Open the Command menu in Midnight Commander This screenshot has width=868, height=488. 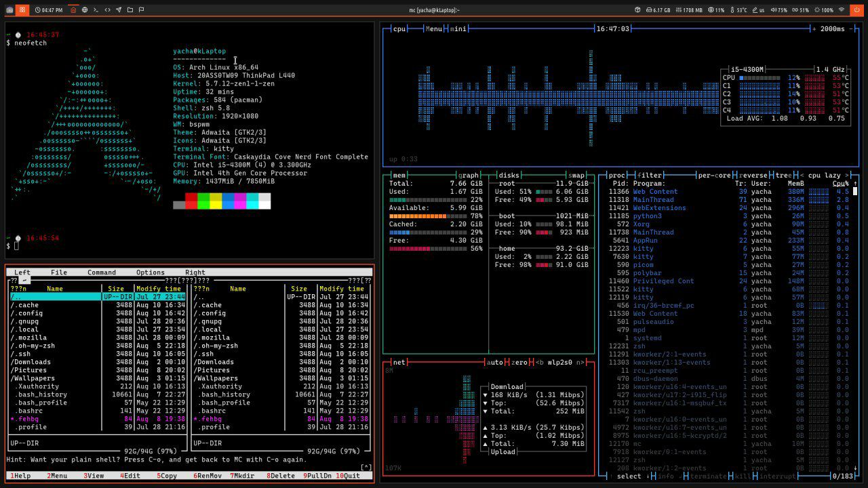click(x=102, y=272)
